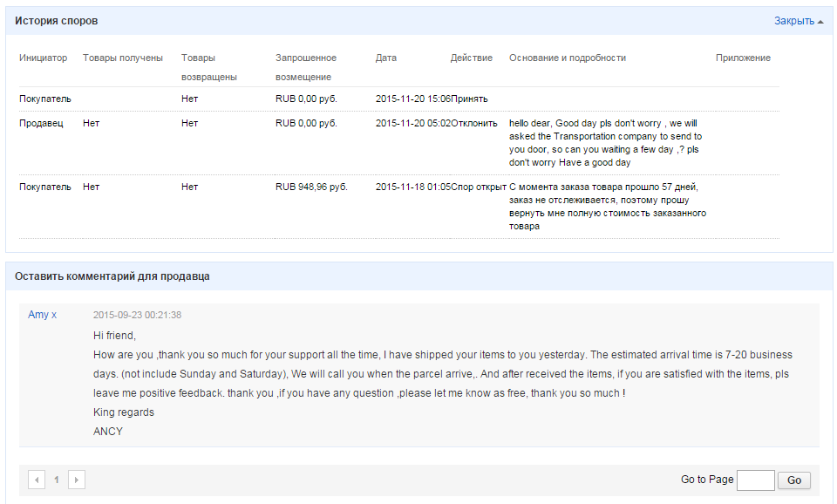Focus the Go to Page input field

tap(755, 480)
